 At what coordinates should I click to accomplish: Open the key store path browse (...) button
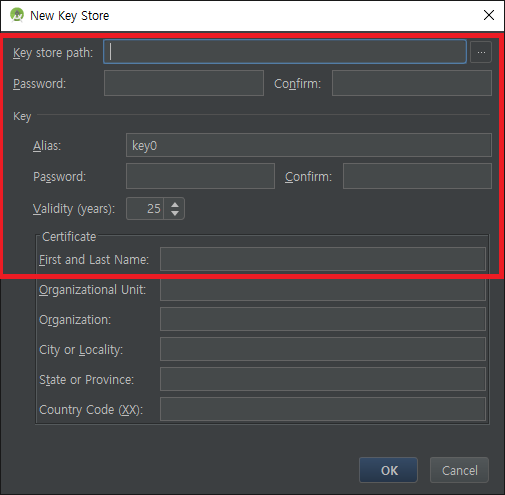(x=481, y=52)
